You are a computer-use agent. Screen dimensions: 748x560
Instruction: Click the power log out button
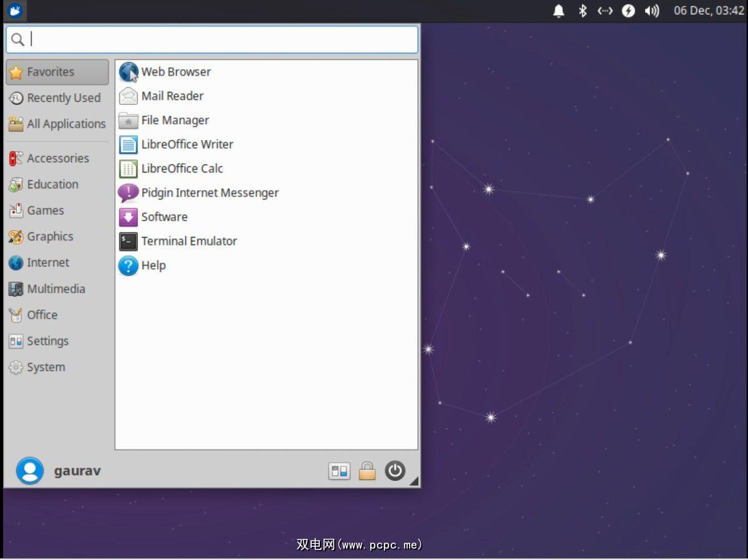click(x=395, y=471)
